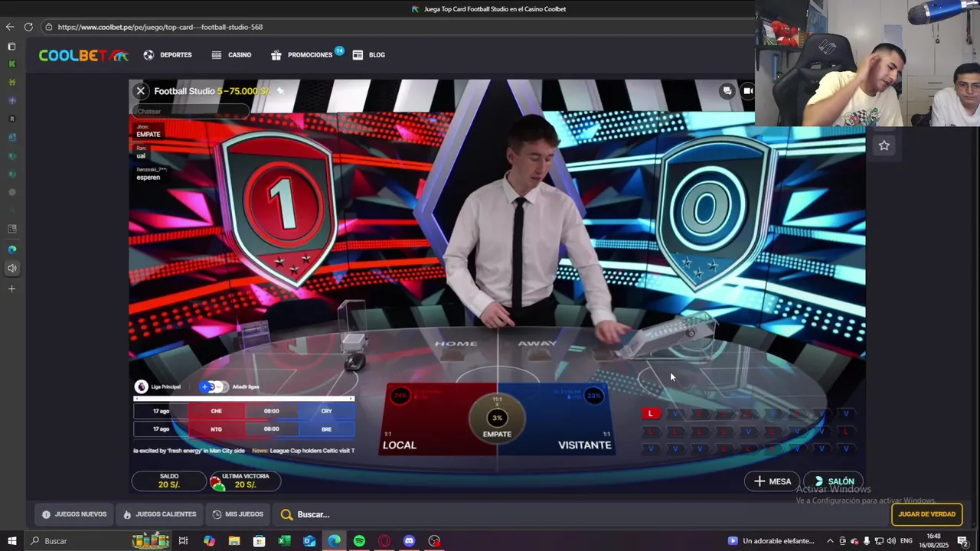Click the pin icon next to Football Studio

click(x=280, y=91)
